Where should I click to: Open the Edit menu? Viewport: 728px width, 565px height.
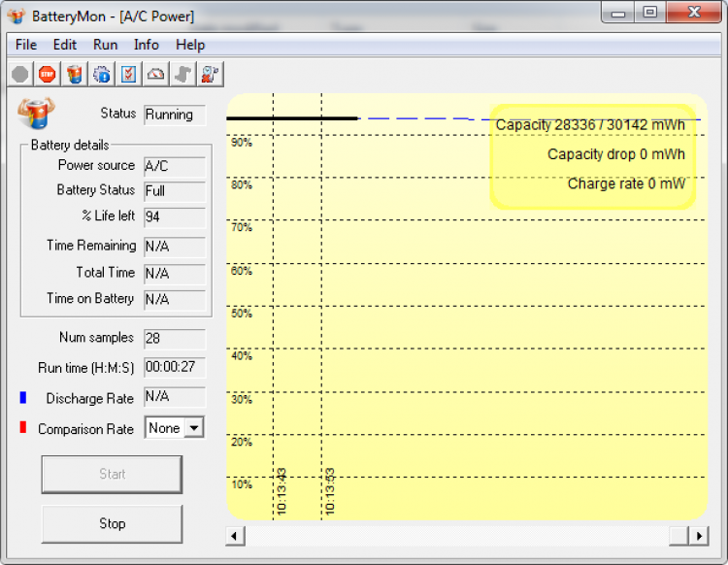coord(64,45)
